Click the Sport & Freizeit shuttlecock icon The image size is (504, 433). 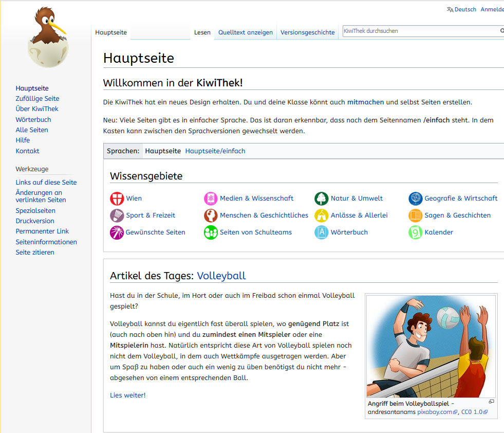117,215
